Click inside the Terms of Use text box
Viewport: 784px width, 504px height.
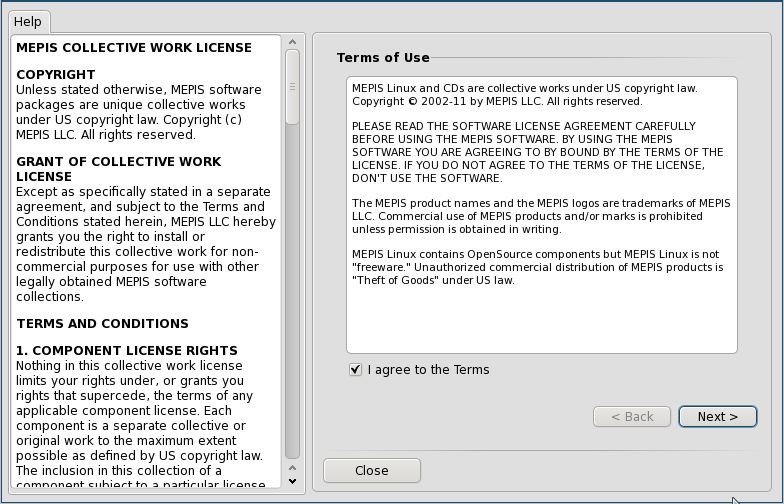542,215
